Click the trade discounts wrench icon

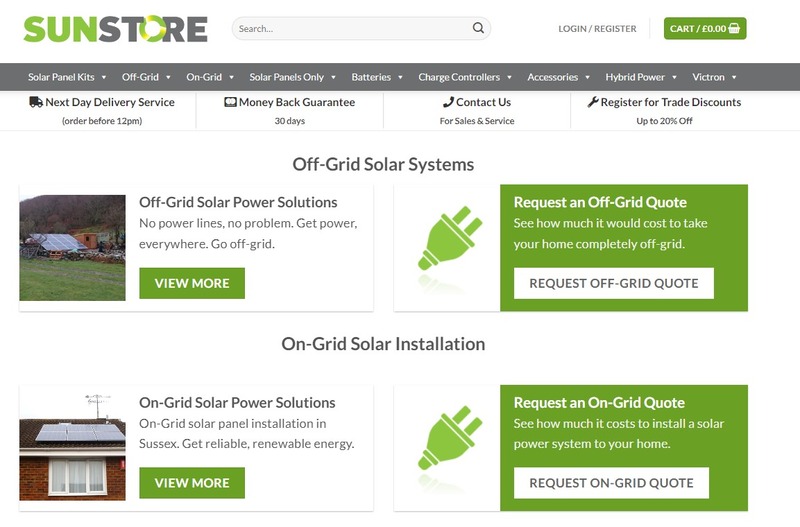click(593, 102)
